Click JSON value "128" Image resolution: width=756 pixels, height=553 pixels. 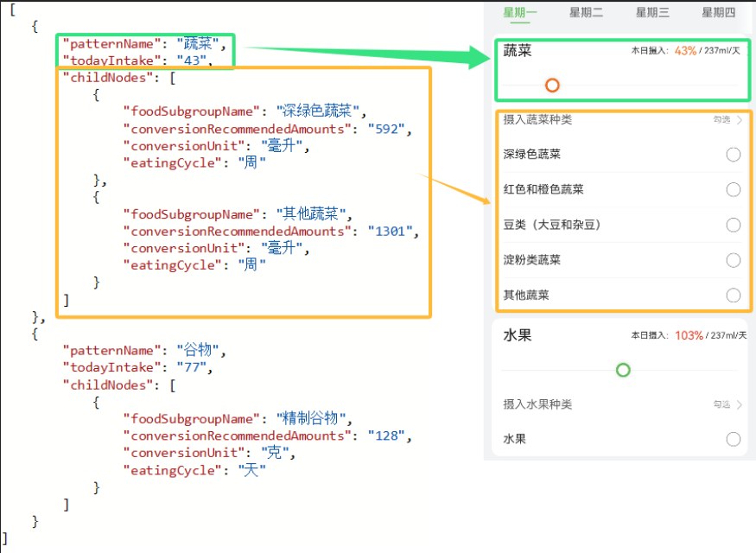tap(386, 435)
